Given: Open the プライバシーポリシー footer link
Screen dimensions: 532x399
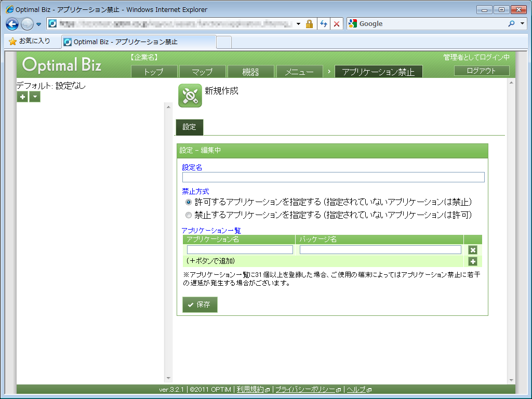Looking at the screenshot, I should pos(305,390).
